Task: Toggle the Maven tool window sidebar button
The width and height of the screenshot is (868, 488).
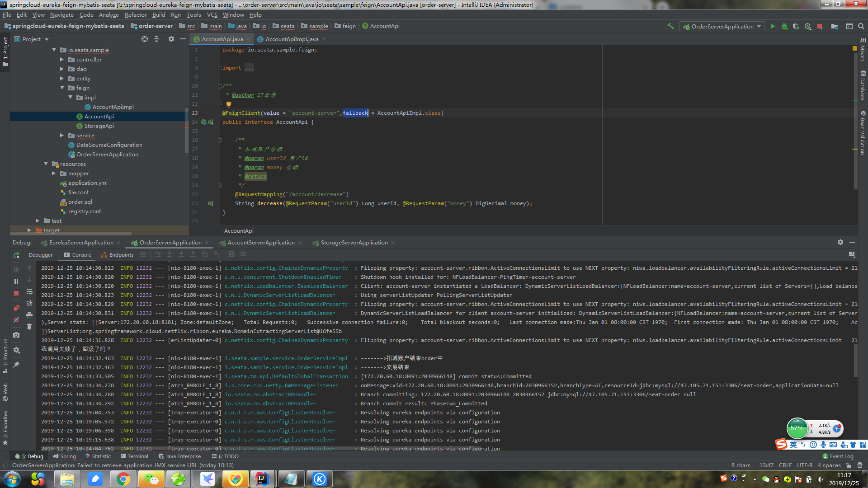Action: (x=863, y=49)
